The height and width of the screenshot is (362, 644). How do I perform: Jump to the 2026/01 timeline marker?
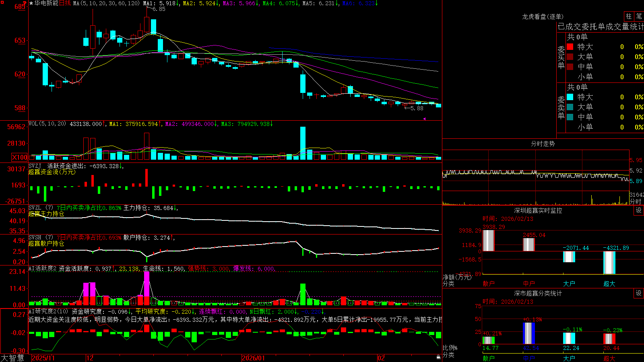pos(254,358)
